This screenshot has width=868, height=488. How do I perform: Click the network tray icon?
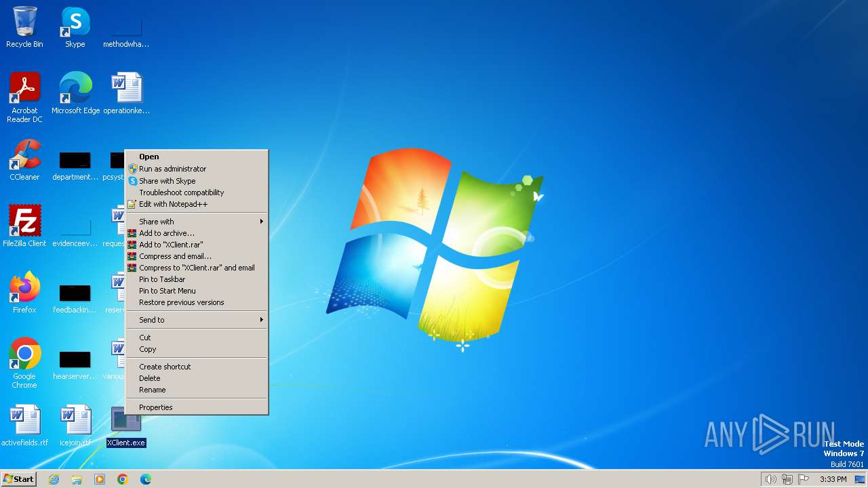pyautogui.click(x=787, y=479)
